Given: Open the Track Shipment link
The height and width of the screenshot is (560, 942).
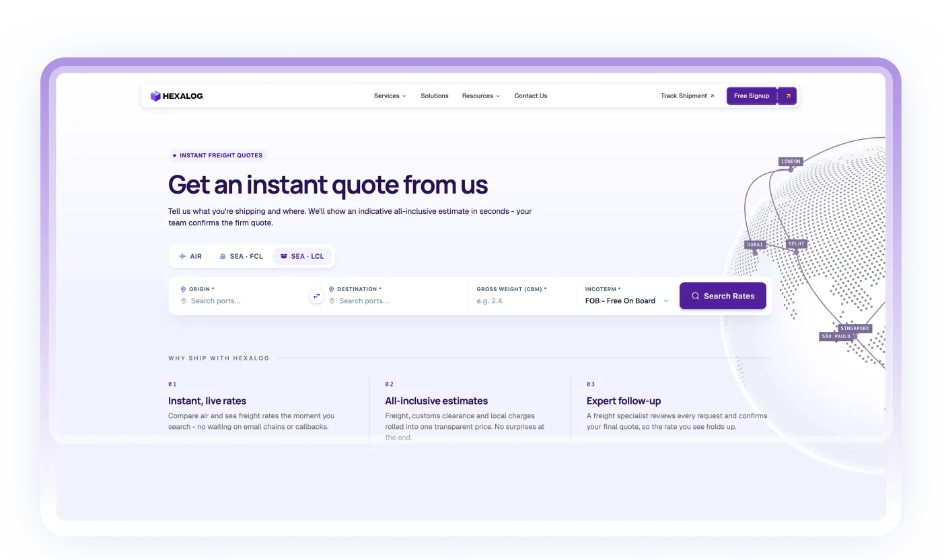Looking at the screenshot, I should [x=688, y=96].
